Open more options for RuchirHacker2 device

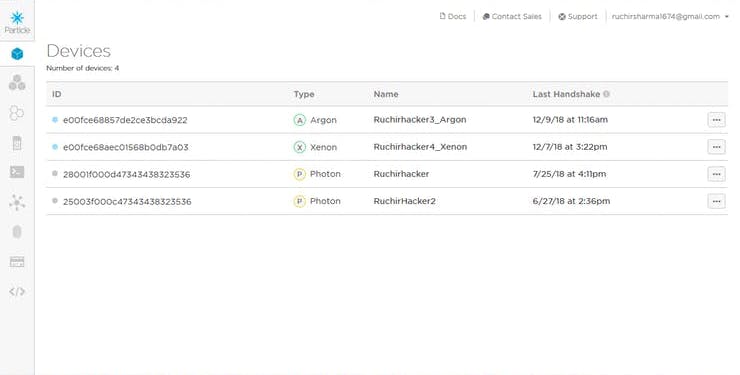(716, 201)
